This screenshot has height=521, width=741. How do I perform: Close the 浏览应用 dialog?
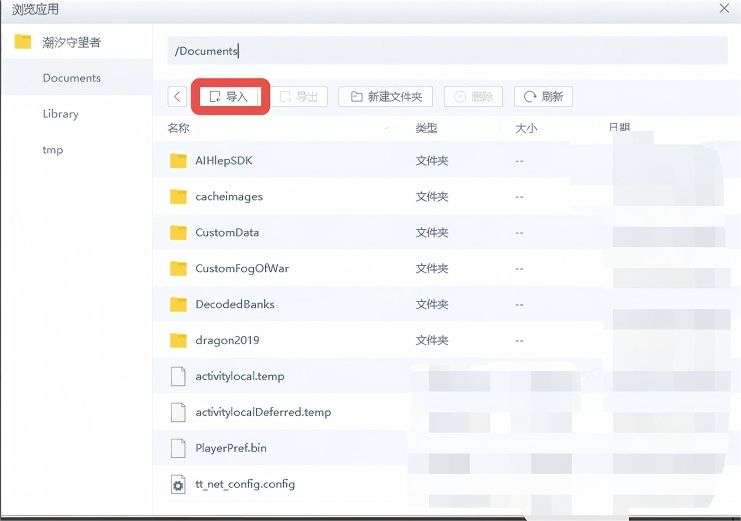point(724,9)
